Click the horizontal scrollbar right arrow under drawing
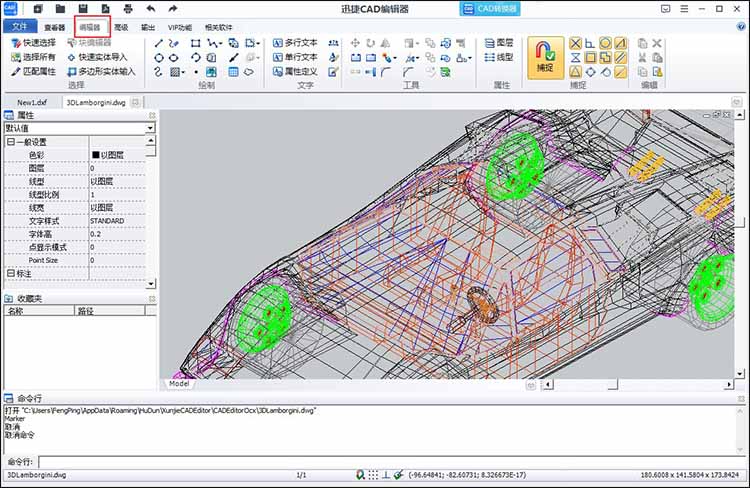 728,384
